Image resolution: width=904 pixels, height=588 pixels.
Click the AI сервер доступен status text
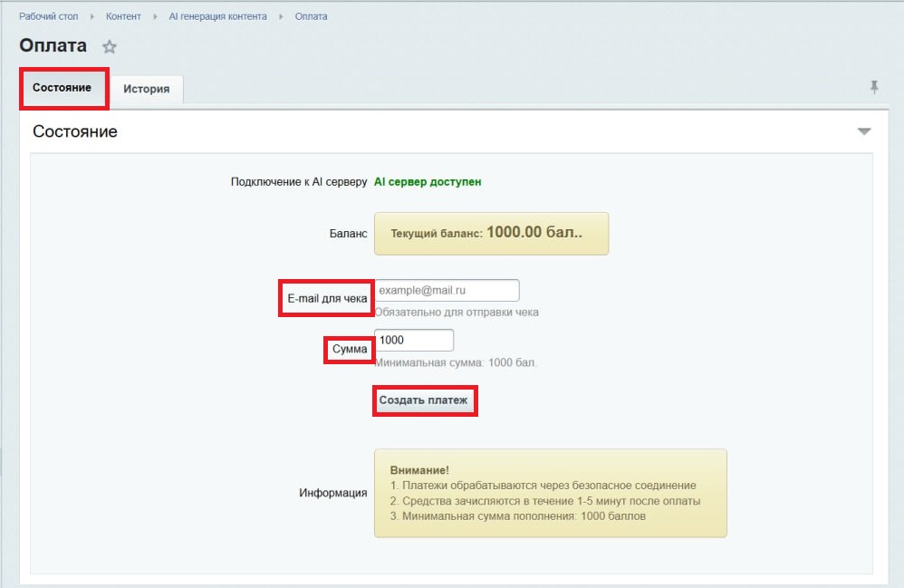(x=428, y=181)
